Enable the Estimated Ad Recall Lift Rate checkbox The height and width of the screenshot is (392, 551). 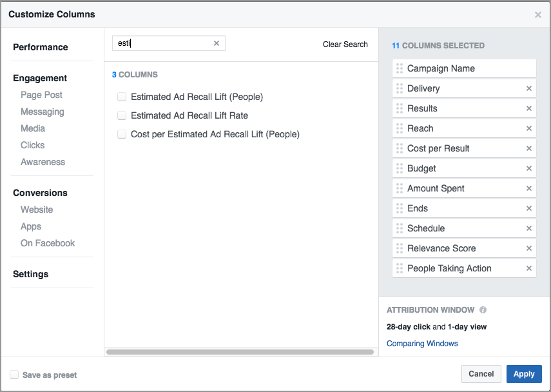pyautogui.click(x=121, y=115)
